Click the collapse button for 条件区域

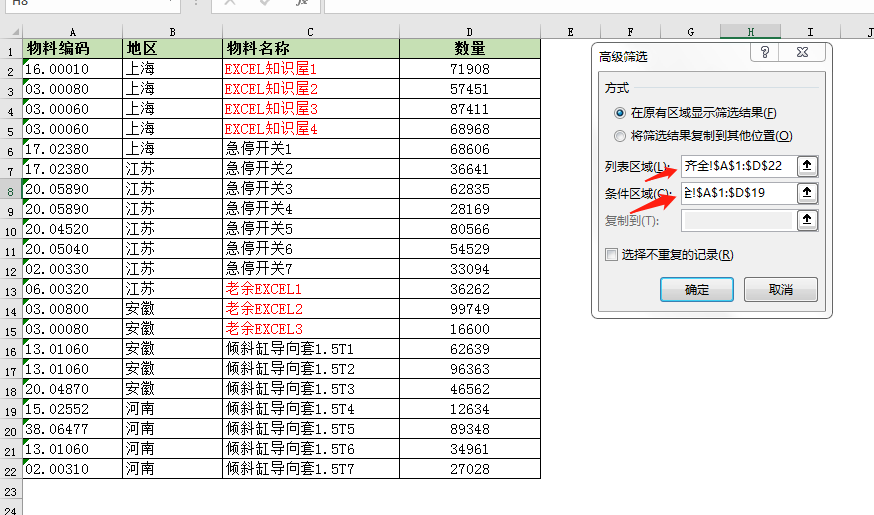click(807, 193)
